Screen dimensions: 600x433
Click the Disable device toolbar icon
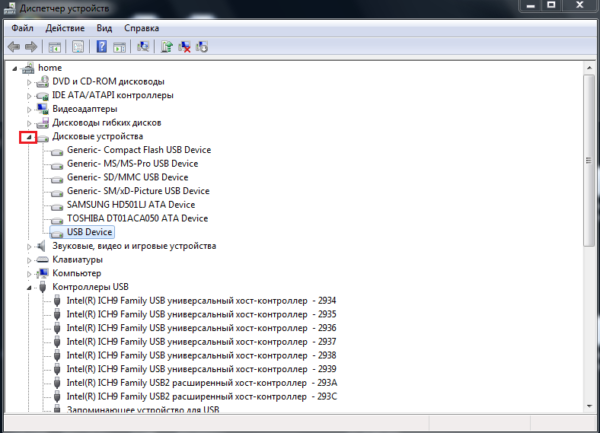pyautogui.click(x=202, y=47)
